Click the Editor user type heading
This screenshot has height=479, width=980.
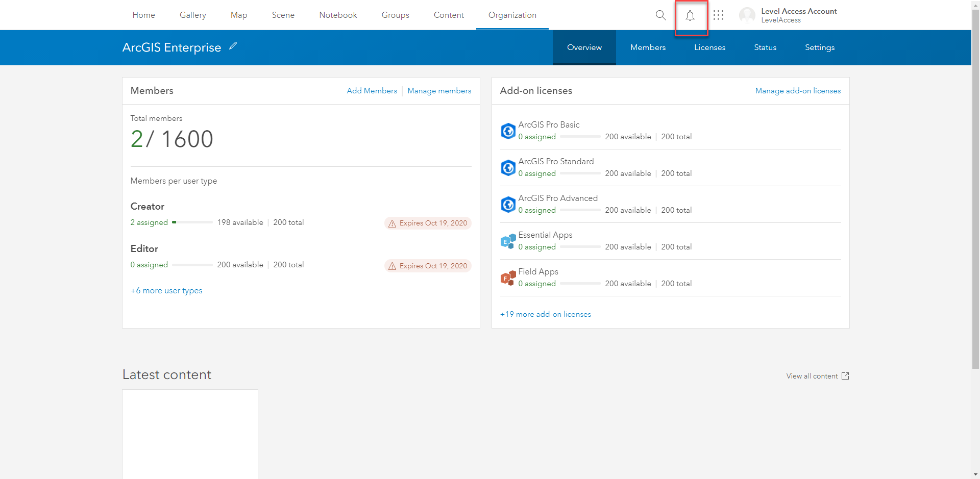click(x=144, y=249)
